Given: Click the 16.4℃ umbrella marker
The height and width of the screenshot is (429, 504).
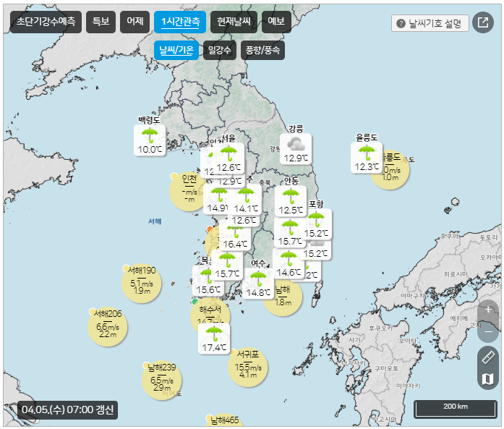Looking at the screenshot, I should (235, 237).
